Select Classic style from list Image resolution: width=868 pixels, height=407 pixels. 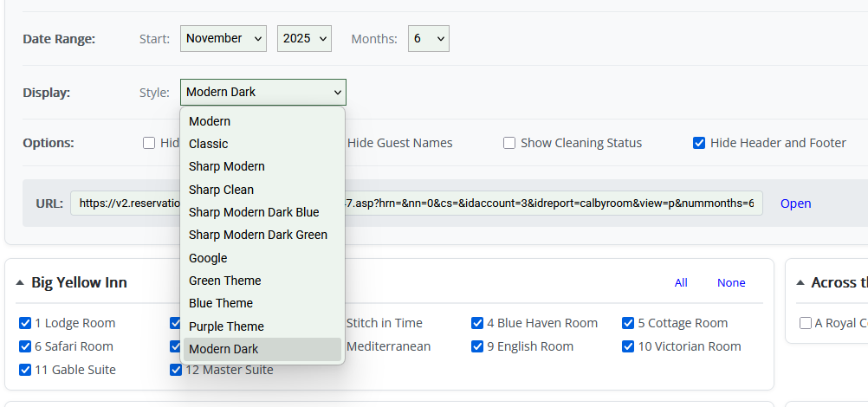[209, 144]
